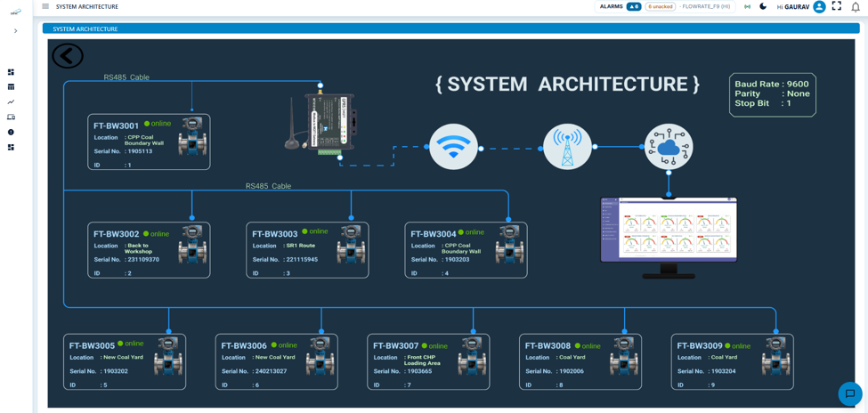
Task: Open the dashboard monitor preview image
Action: 669,237
